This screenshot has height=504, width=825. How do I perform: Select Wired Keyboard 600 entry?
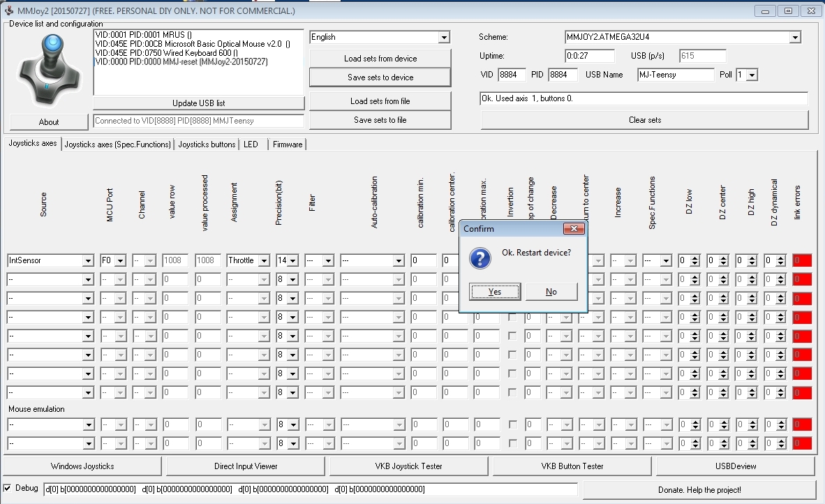167,52
